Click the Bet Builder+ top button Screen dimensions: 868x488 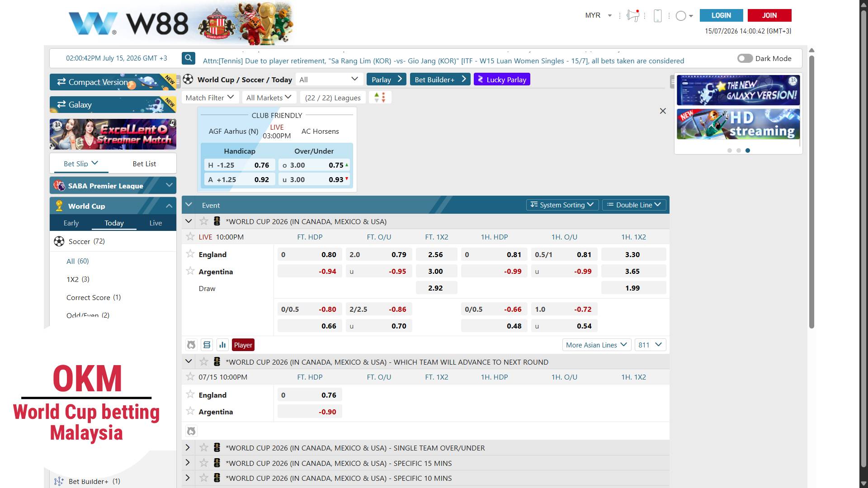(x=440, y=79)
